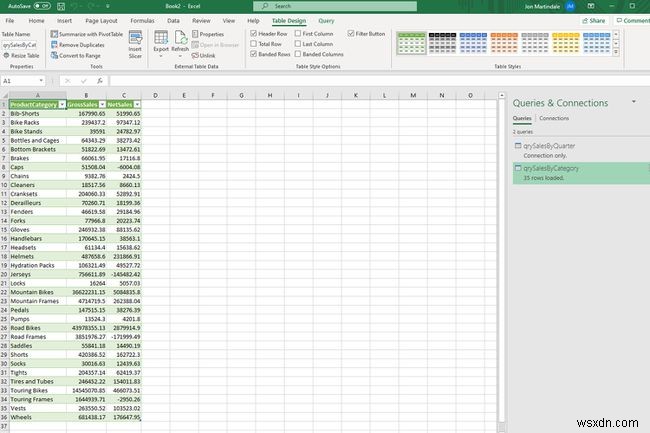Open the GrossSales filter dropdown

[x=102, y=104]
